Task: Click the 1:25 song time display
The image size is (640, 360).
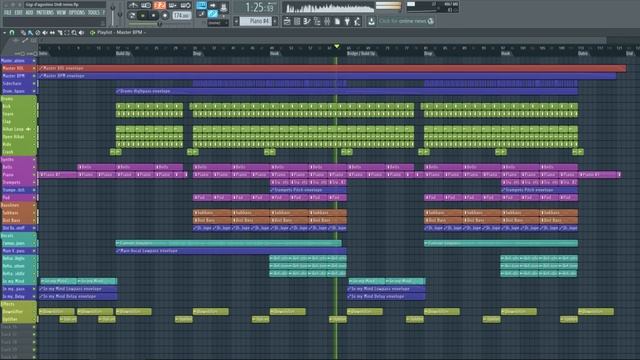Action: [259, 7]
